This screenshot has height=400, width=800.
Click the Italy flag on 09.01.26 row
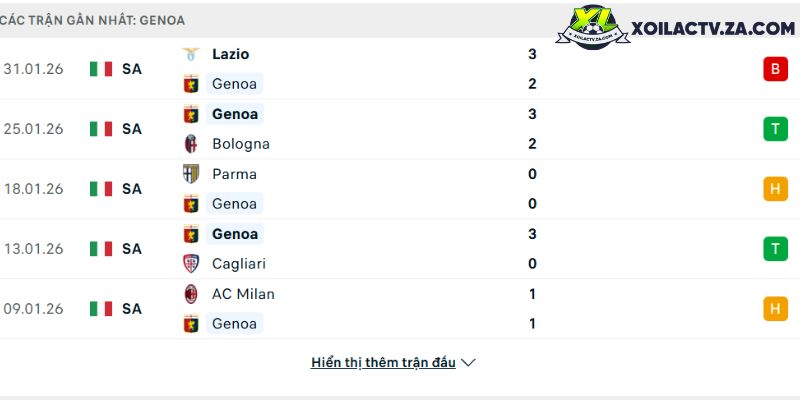click(x=100, y=309)
